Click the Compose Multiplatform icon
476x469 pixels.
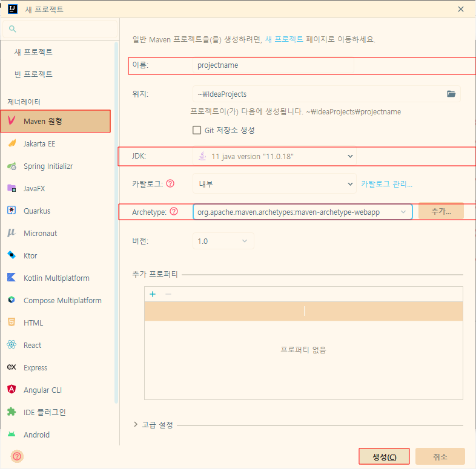pos(12,300)
